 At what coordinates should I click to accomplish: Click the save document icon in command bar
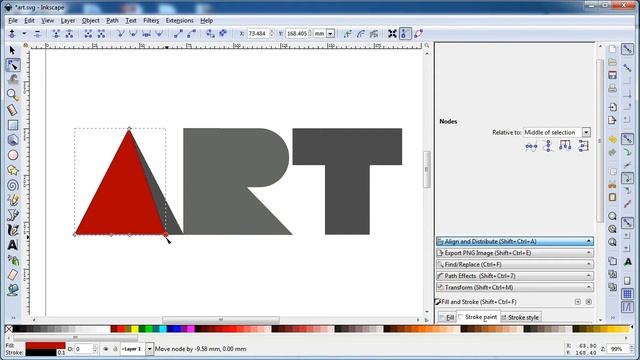click(x=612, y=75)
